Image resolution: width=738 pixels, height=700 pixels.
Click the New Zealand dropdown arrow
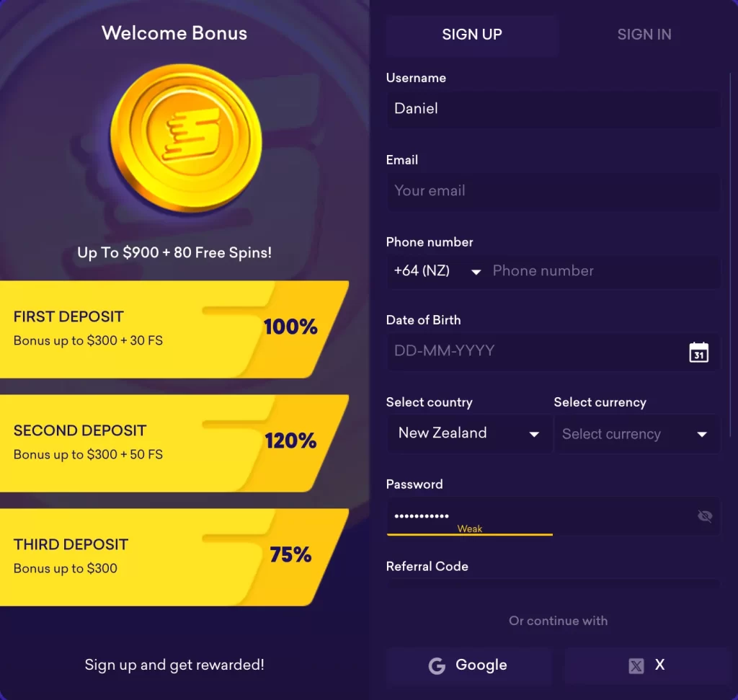coord(534,435)
